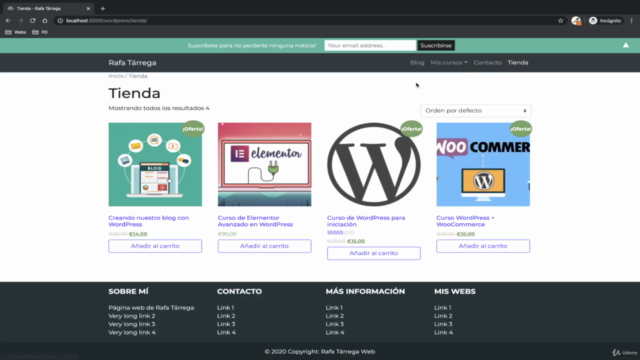Open the Contacto menu item
The width and height of the screenshot is (640, 360).
tap(487, 62)
